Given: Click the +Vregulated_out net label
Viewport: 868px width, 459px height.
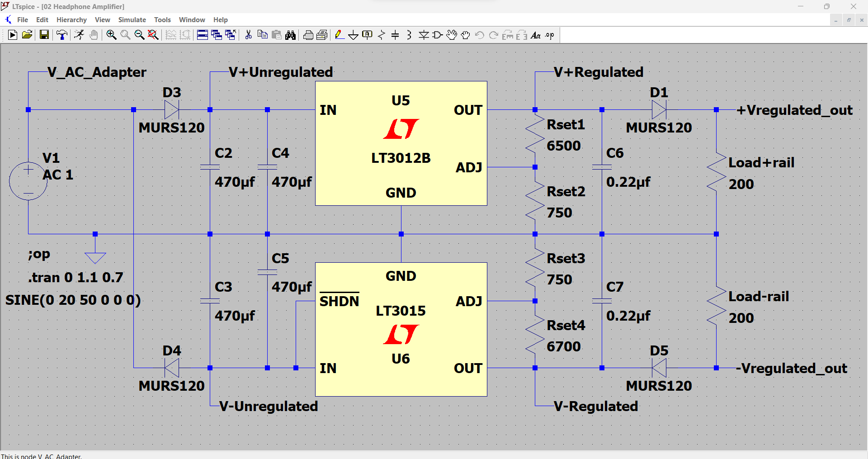Looking at the screenshot, I should (795, 110).
